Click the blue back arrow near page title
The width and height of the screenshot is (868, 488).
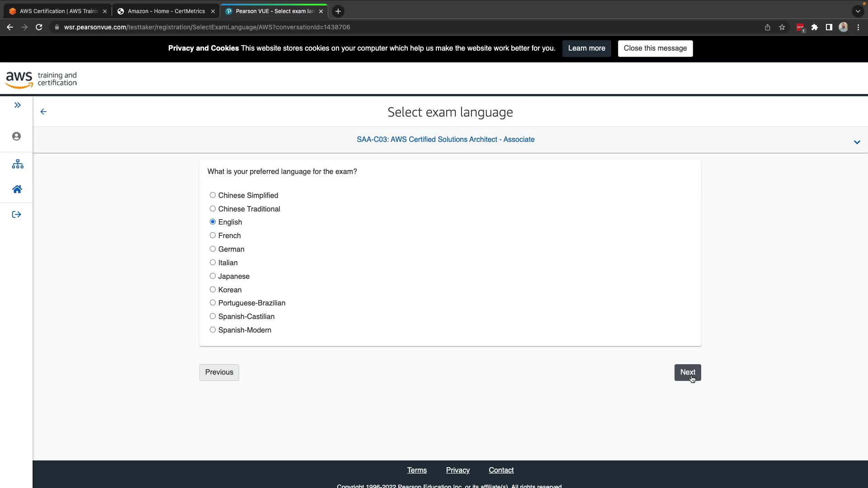coord(43,112)
